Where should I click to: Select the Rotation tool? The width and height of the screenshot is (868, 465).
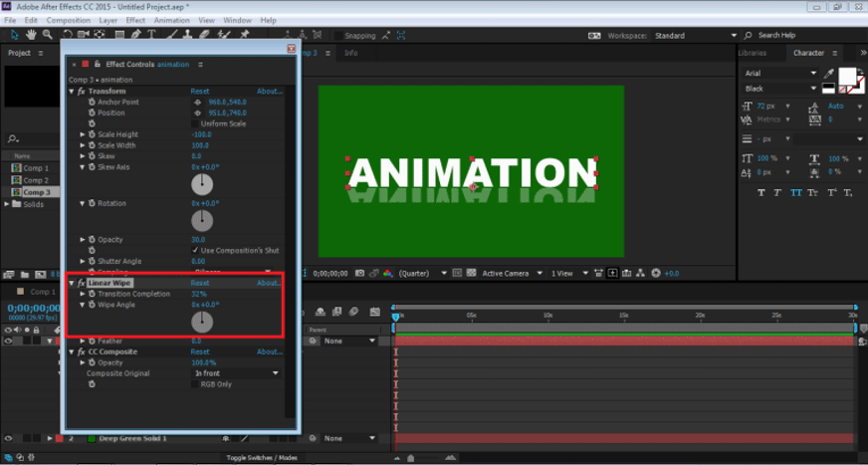(67, 35)
